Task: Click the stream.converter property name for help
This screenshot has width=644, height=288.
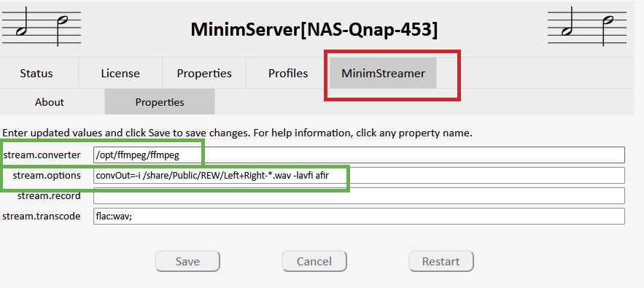Action: (x=42, y=155)
